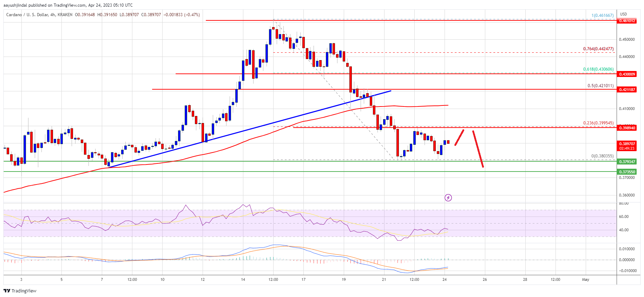Viewport: 644px width, 297px height.
Task: Click the Fibonacci 0.764(0.442477) label
Action: (598, 49)
